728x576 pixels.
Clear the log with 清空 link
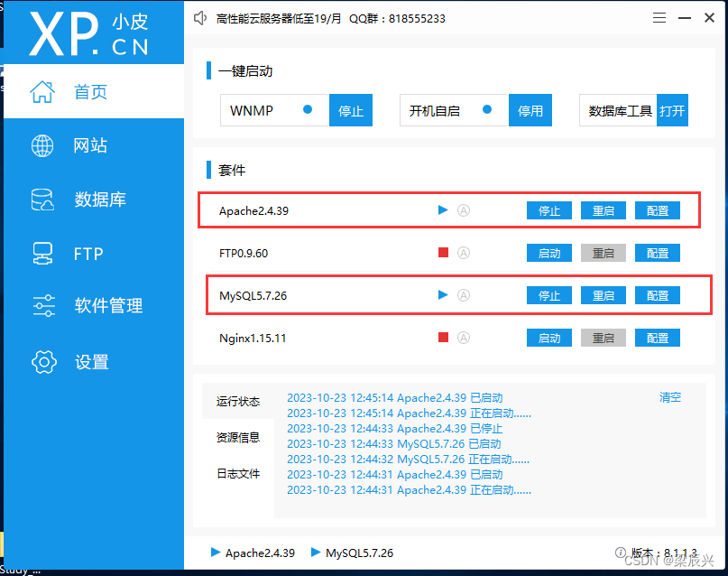click(670, 397)
